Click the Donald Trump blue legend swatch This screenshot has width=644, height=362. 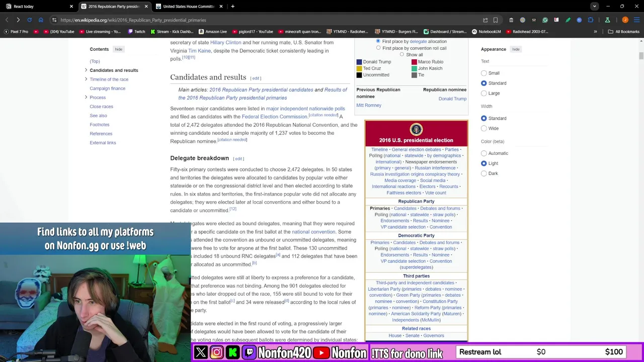coord(359,62)
